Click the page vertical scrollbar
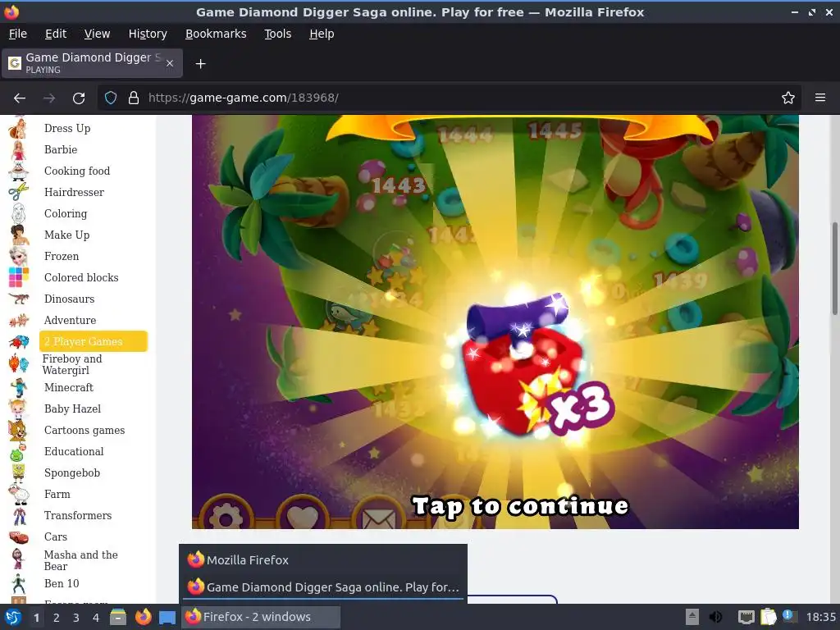Viewport: 840px width, 630px height. coord(834,268)
